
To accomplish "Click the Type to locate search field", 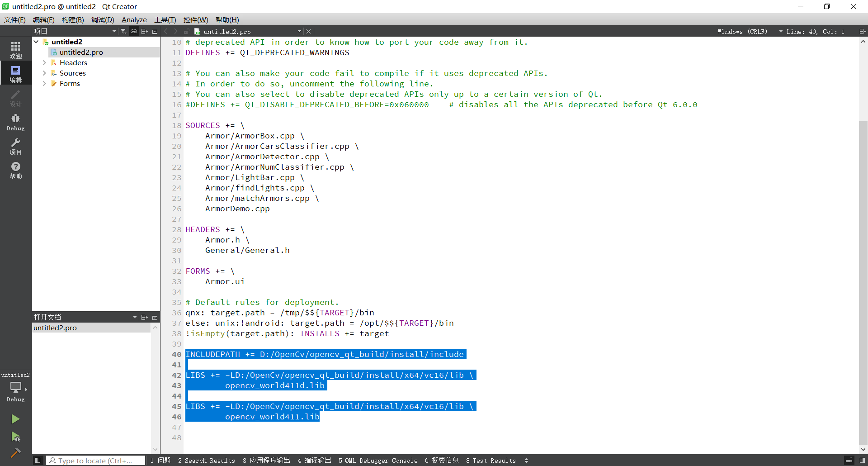I will pyautogui.click(x=96, y=461).
